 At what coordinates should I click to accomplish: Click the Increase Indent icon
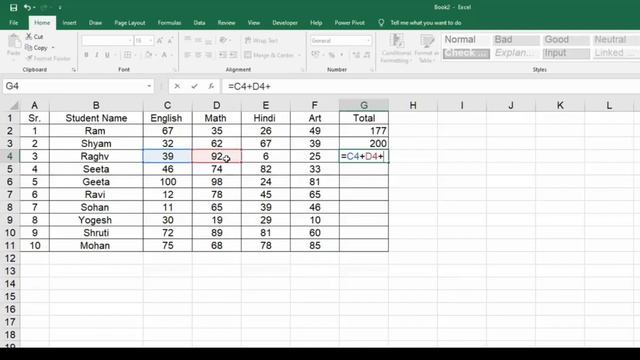point(233,55)
